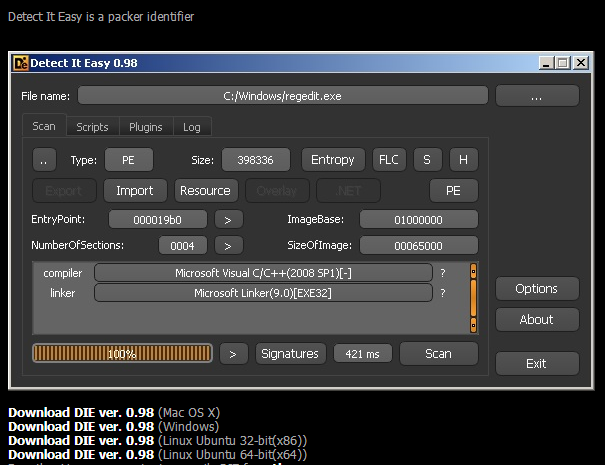Click the PE button at the row's right end
Image resolution: width=605 pixels, height=465 pixels.
point(453,191)
